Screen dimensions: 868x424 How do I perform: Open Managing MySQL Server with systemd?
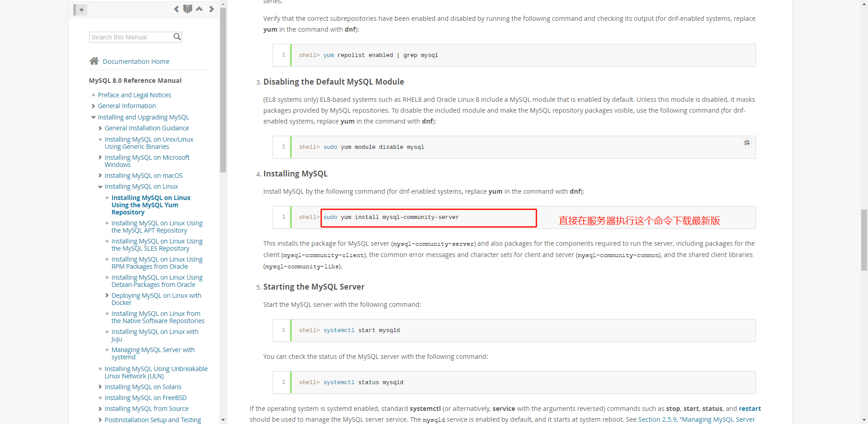(153, 353)
